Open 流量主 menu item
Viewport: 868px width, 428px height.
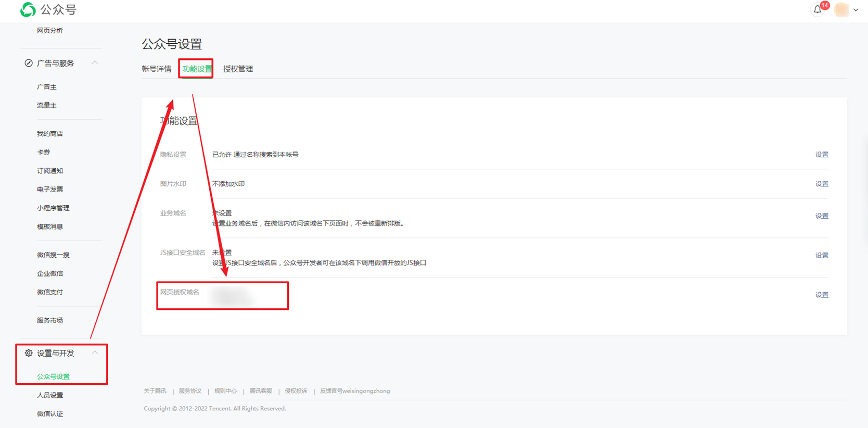tap(47, 106)
